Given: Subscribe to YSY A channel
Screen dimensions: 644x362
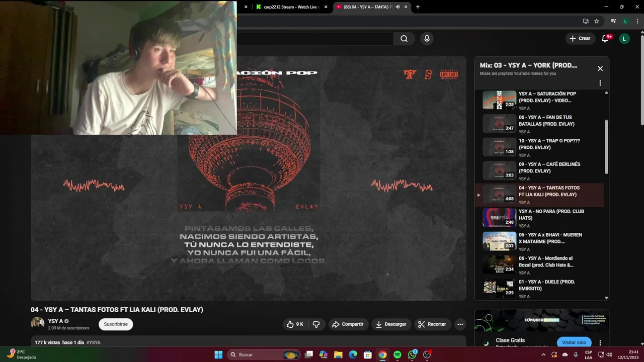Looking at the screenshot, I should [116, 324].
